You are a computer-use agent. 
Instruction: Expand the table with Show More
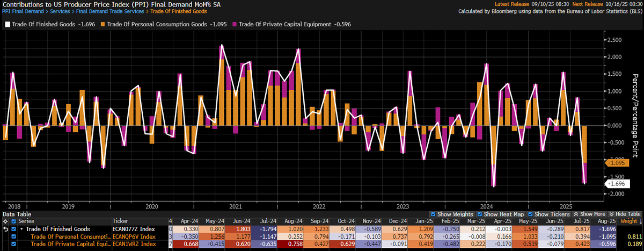pos(590,214)
